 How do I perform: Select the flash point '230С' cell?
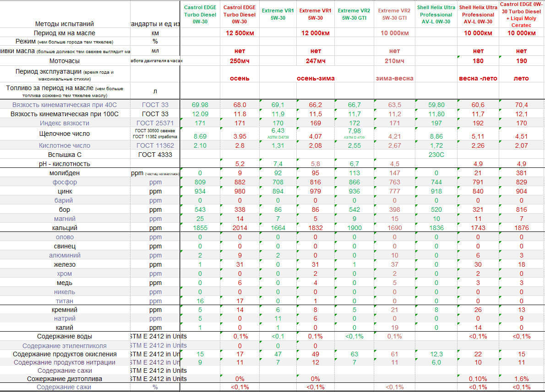436,155
